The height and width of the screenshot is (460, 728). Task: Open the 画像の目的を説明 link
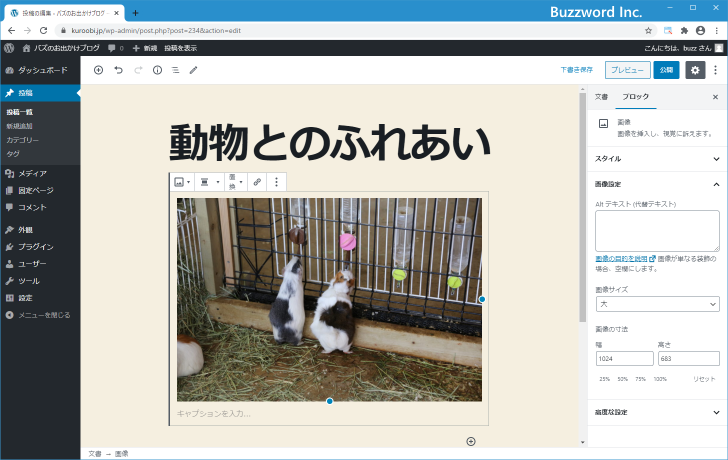625,259
